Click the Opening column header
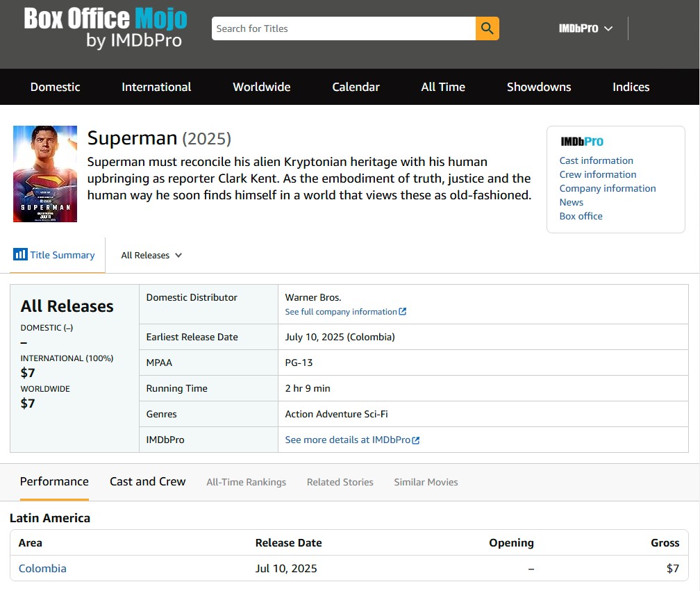The width and height of the screenshot is (700, 591). [511, 543]
